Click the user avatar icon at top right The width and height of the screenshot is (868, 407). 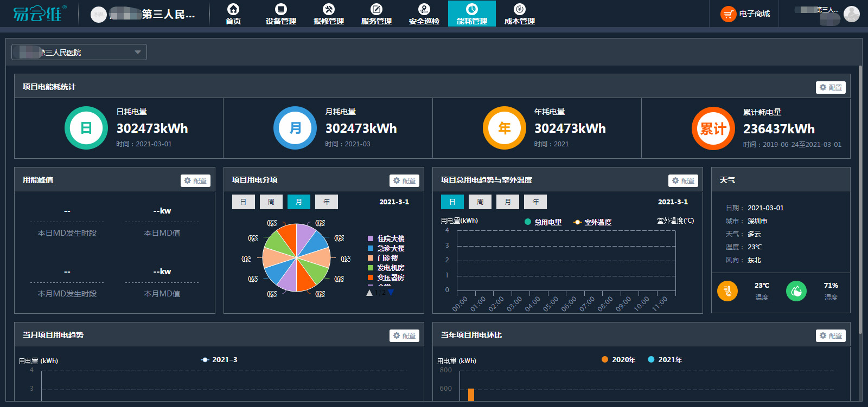851,14
